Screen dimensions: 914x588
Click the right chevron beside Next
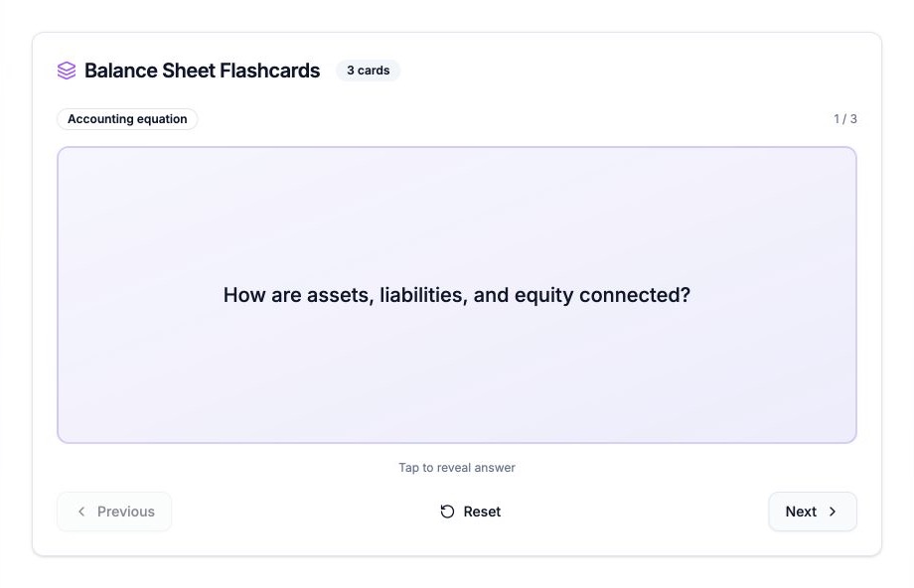[833, 512]
